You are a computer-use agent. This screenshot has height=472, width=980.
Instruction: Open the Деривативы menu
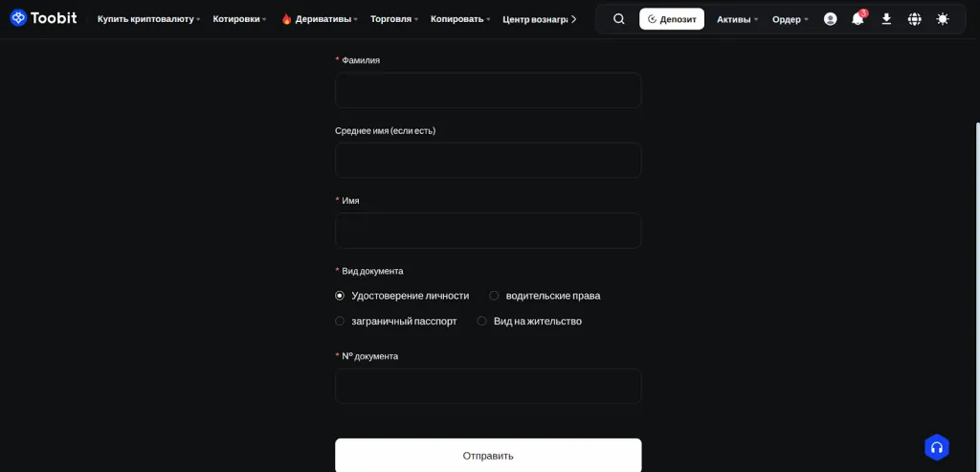pos(321,19)
